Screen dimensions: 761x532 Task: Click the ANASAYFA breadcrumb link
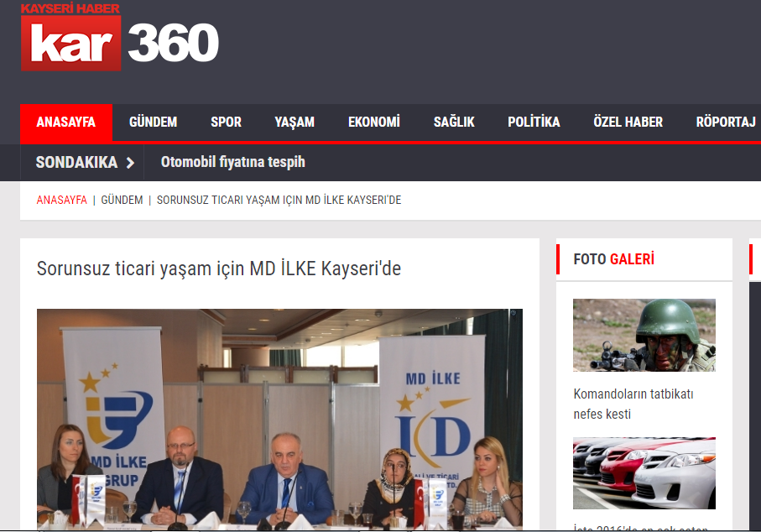(x=61, y=201)
